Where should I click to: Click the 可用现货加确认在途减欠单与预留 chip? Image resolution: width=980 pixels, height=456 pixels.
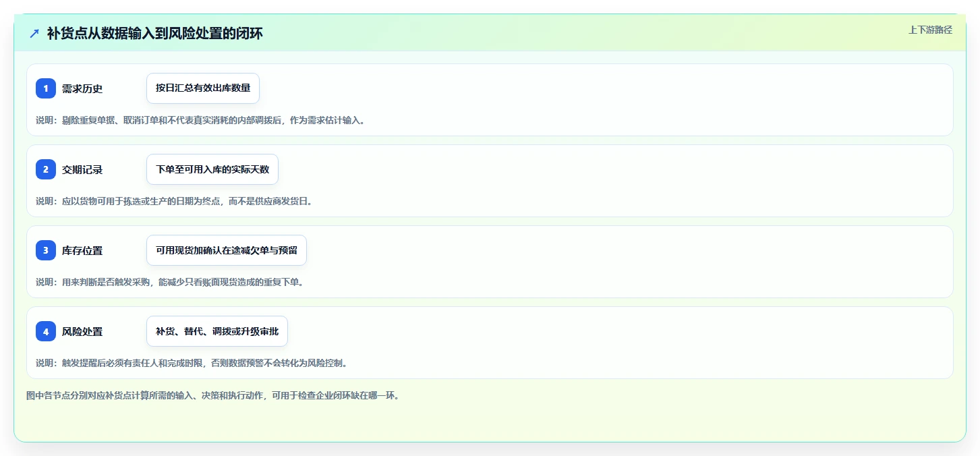click(227, 250)
